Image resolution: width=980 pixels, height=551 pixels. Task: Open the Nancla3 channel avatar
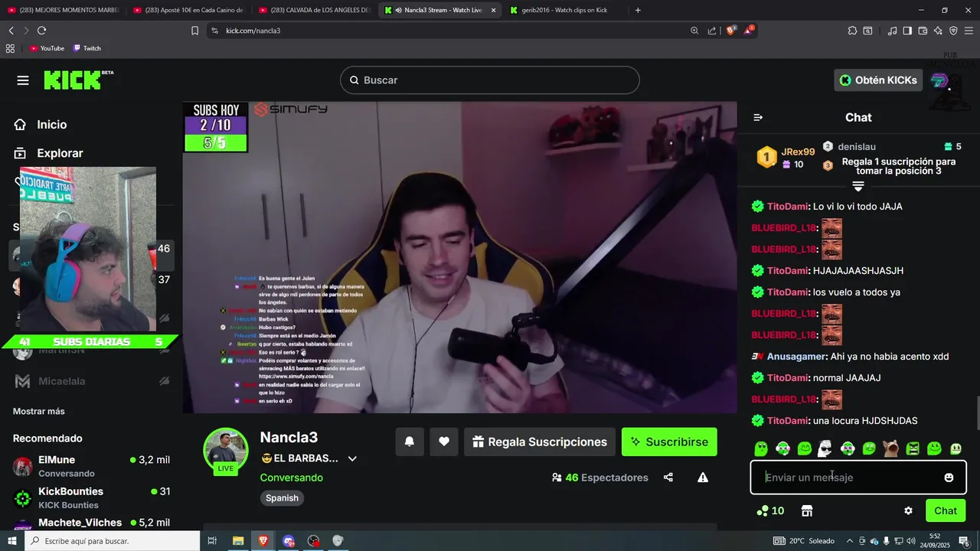click(x=226, y=450)
